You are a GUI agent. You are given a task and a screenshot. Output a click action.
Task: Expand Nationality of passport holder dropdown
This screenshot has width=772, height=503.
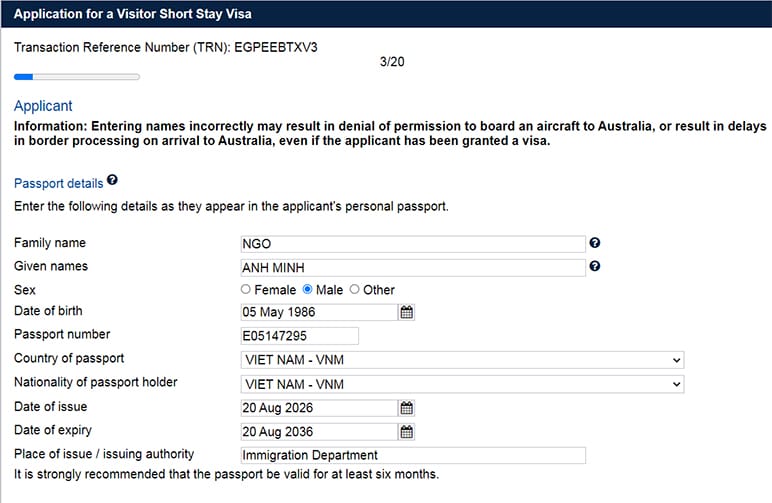462,384
